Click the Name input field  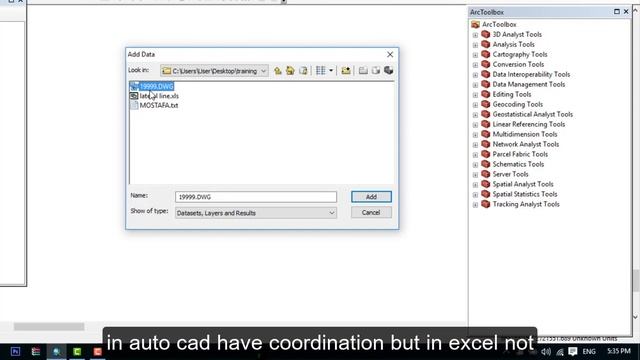click(x=256, y=197)
